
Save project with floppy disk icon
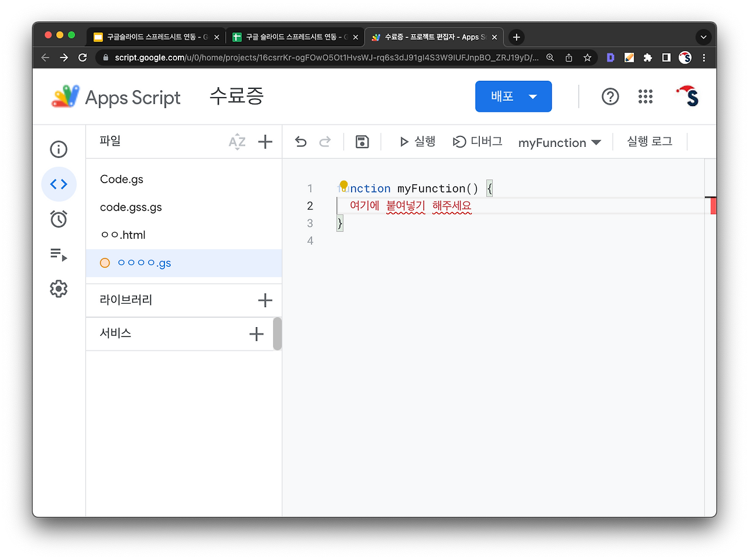click(x=362, y=142)
